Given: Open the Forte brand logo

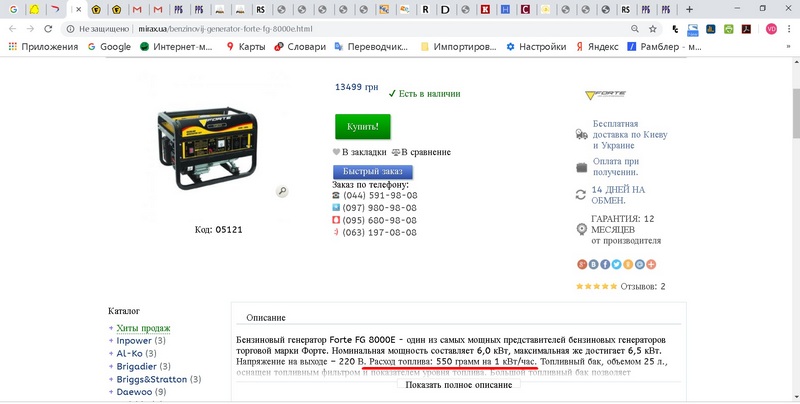Looking at the screenshot, I should point(605,94).
